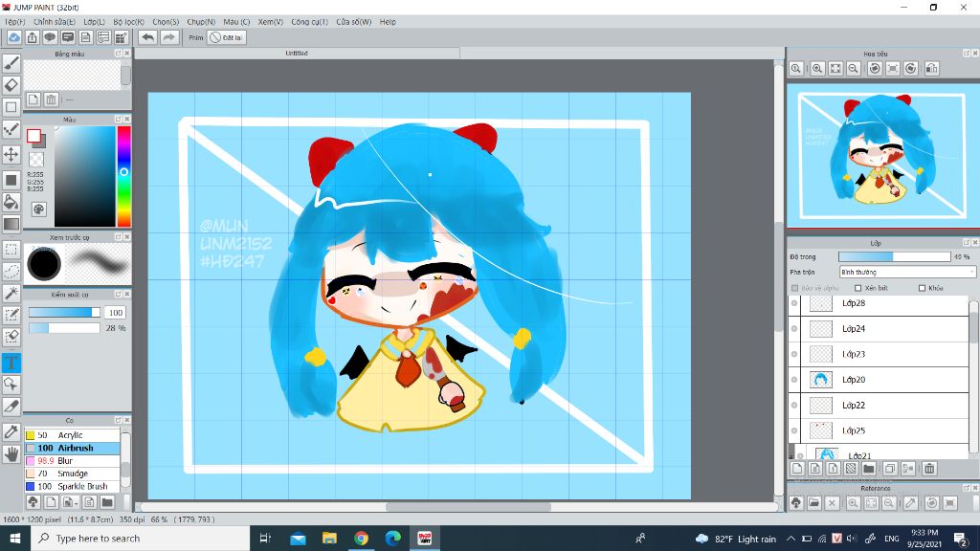Open the Lớp(L) menu
The height and width of the screenshot is (551, 980).
coord(95,22)
